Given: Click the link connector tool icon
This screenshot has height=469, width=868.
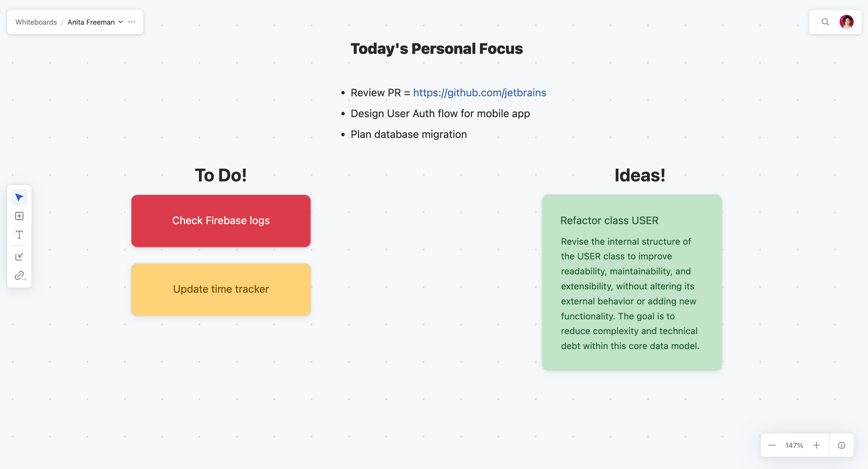Looking at the screenshot, I should pyautogui.click(x=20, y=276).
